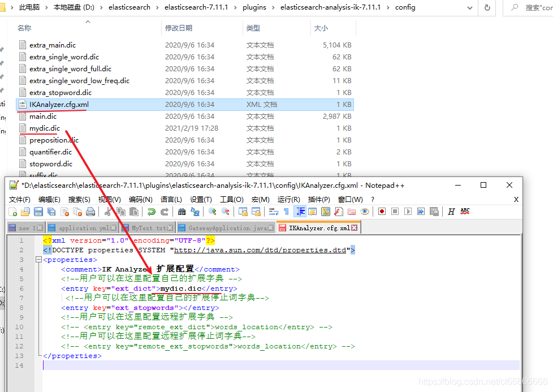The image size is (553, 392).
Task: Expand chevron after elasticsearch-7.11.1 breadcrumb
Action: click(235, 8)
